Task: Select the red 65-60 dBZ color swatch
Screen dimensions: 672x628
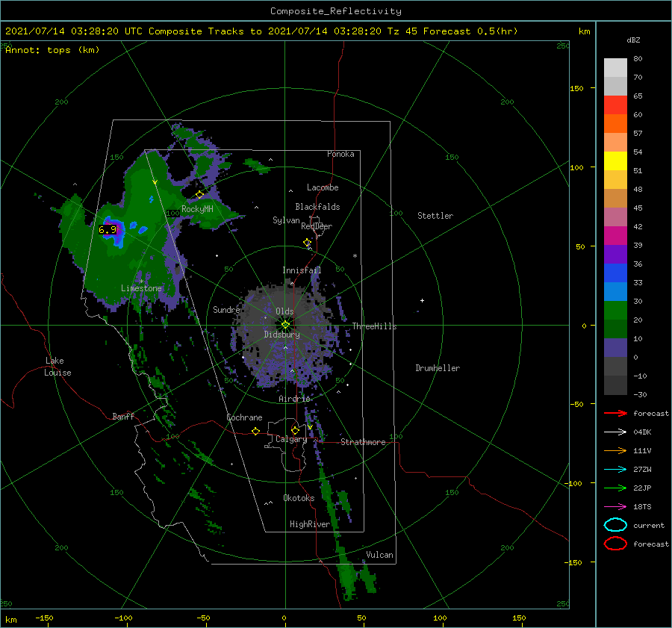Action: 615,105
